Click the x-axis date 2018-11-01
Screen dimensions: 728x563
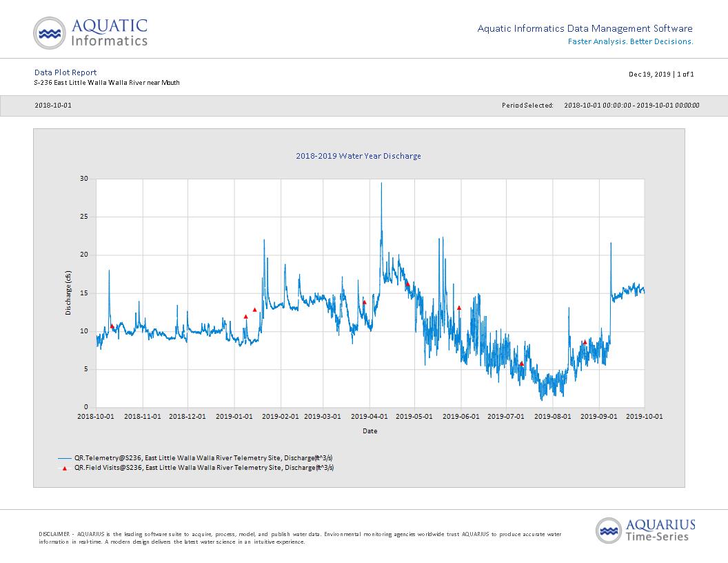pyautogui.click(x=143, y=416)
